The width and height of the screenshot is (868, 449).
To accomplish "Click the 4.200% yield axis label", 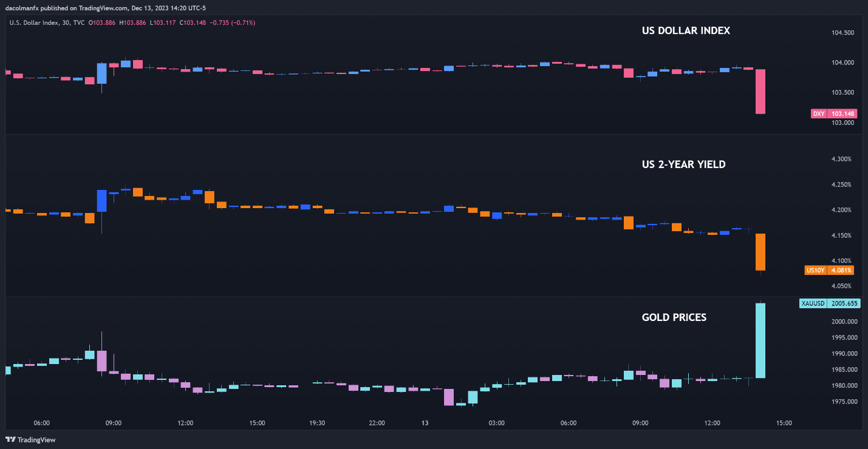I will (x=841, y=210).
